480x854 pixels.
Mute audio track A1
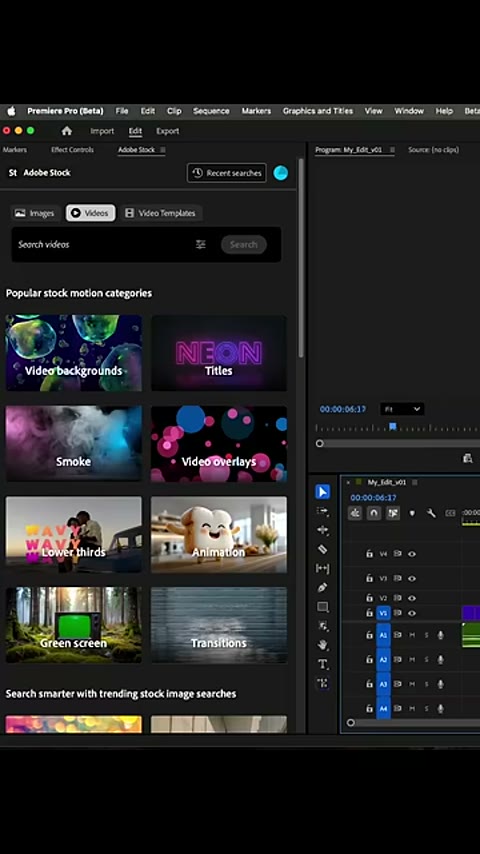pos(412,635)
